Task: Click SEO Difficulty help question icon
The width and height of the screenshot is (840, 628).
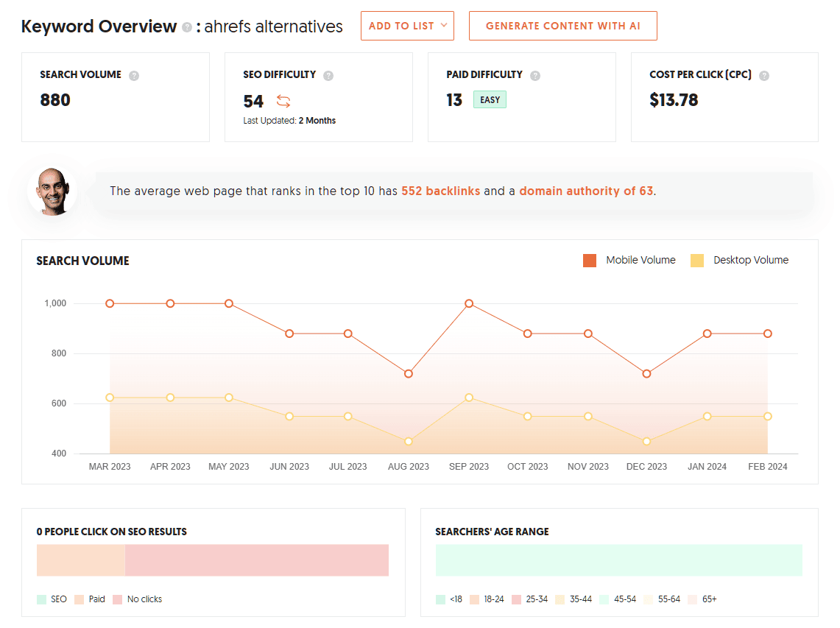Action: tap(328, 76)
